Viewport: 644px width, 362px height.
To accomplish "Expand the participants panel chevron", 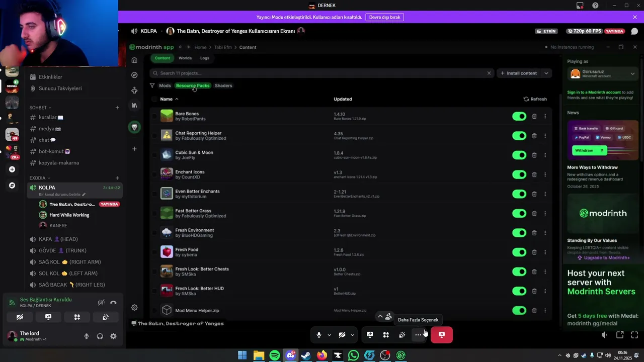I will (x=380, y=317).
